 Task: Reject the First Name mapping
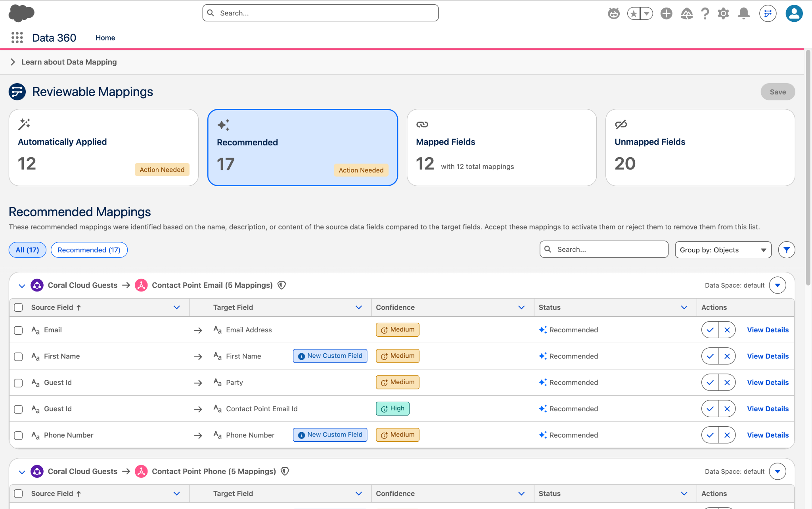pyautogui.click(x=727, y=356)
